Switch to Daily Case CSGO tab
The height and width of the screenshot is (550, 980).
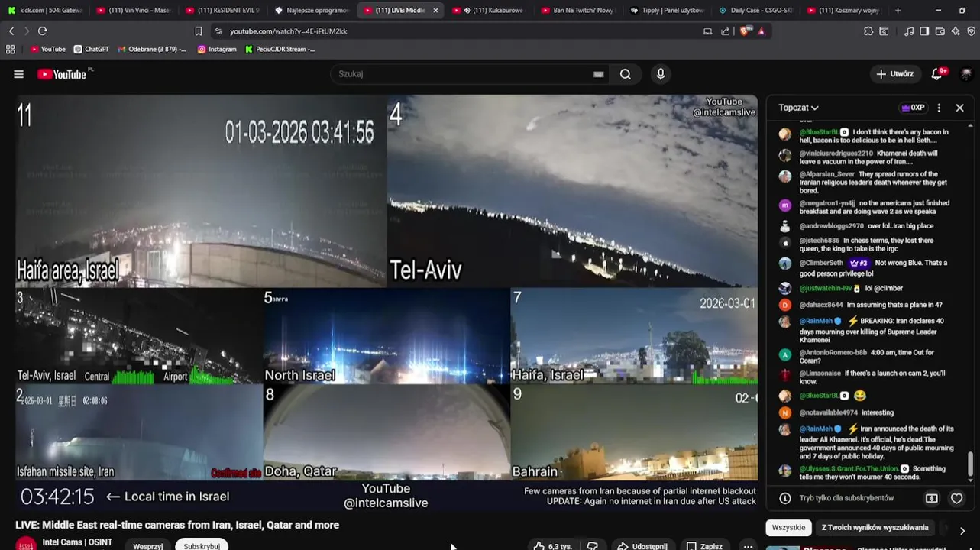click(x=755, y=11)
